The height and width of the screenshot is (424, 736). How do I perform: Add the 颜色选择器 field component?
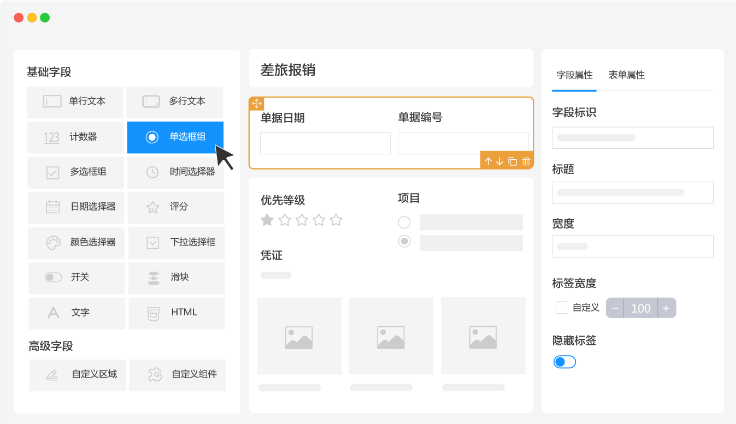point(76,242)
